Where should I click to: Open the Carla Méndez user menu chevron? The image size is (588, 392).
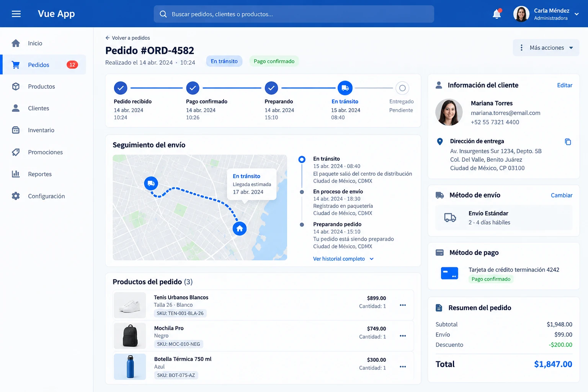[x=577, y=14]
